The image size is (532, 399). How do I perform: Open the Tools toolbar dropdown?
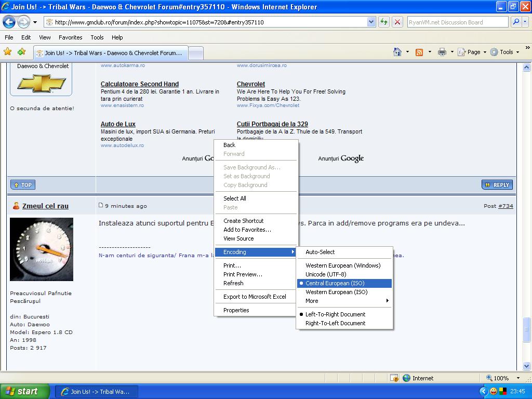point(505,52)
